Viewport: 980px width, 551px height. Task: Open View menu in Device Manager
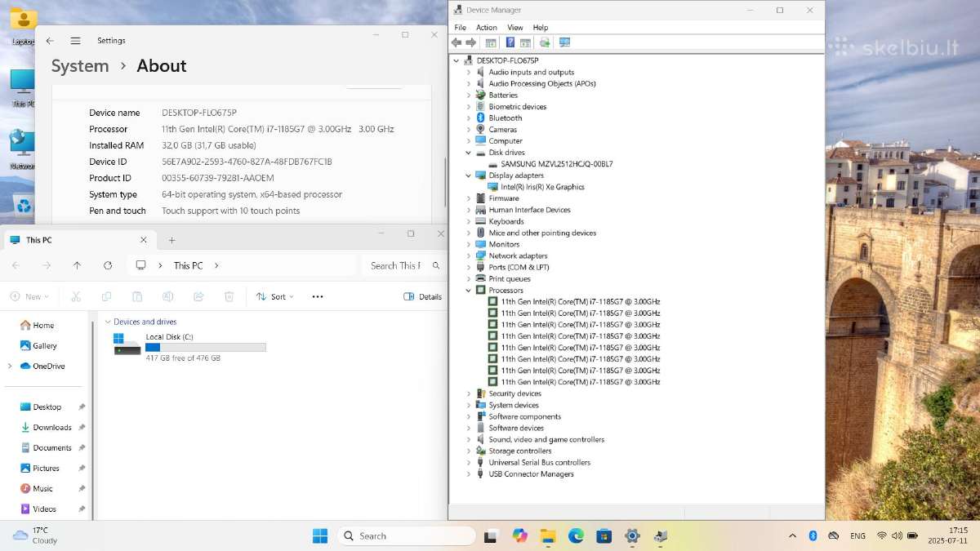pyautogui.click(x=515, y=28)
